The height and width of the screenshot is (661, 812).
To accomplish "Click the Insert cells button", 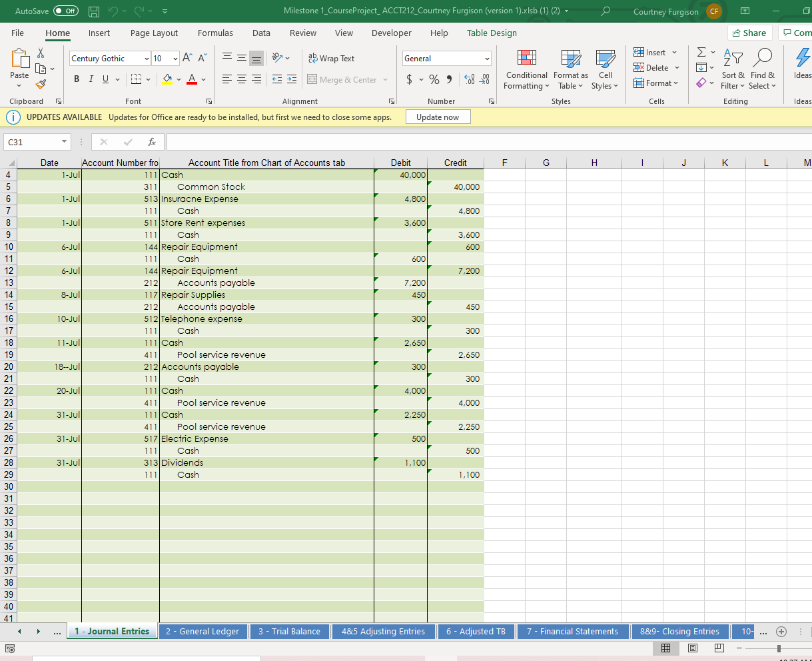I will (x=655, y=52).
